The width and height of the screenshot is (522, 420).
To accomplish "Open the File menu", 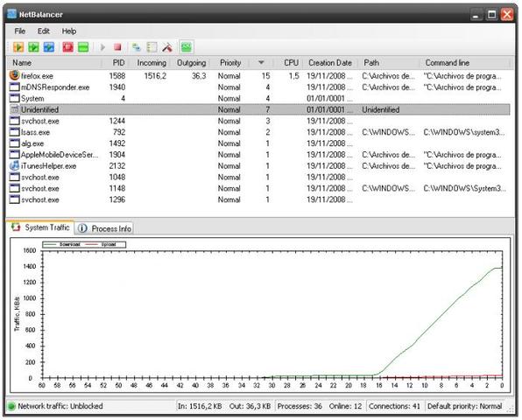I will tap(19, 31).
